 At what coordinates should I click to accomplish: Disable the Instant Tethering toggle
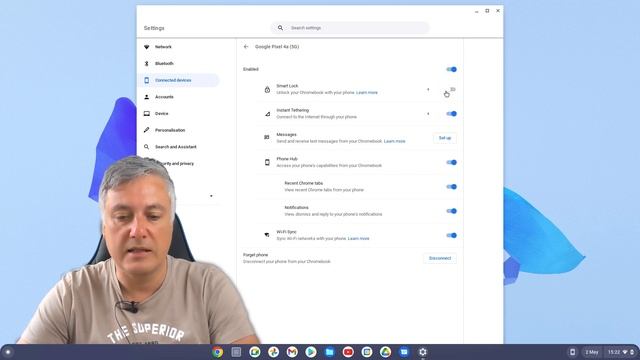point(451,114)
